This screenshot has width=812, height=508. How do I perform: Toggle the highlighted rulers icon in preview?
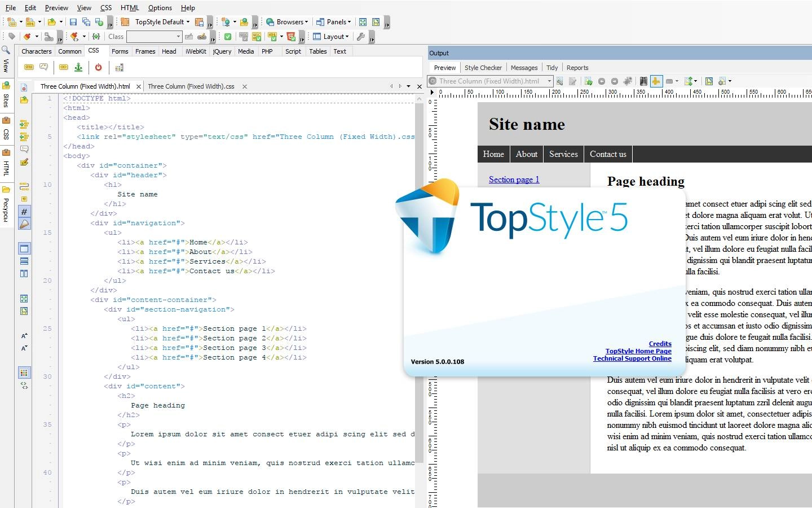[656, 81]
